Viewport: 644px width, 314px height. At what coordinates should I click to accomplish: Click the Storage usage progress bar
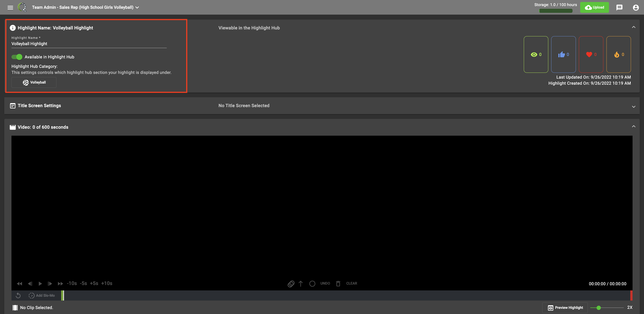(556, 11)
